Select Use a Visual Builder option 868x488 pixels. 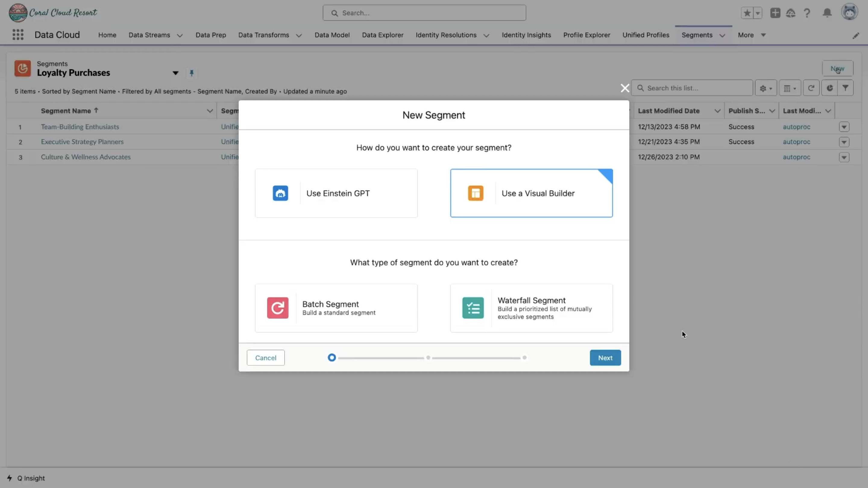pos(531,193)
